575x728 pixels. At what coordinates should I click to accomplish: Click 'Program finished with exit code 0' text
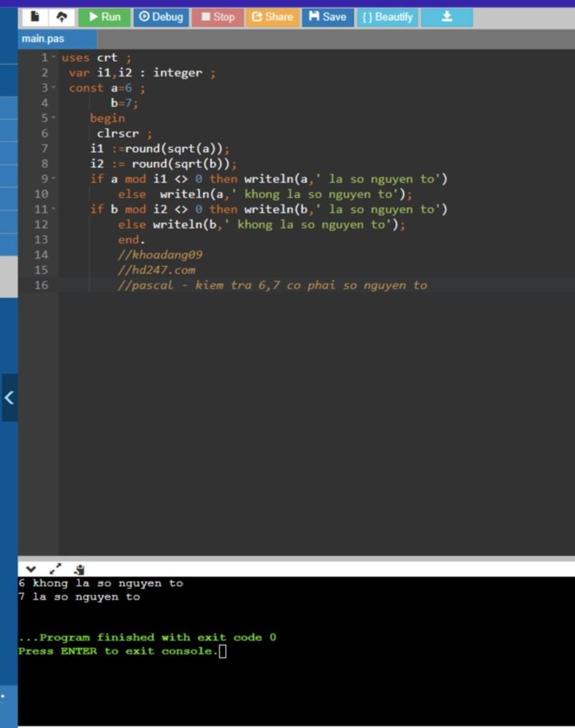point(147,638)
